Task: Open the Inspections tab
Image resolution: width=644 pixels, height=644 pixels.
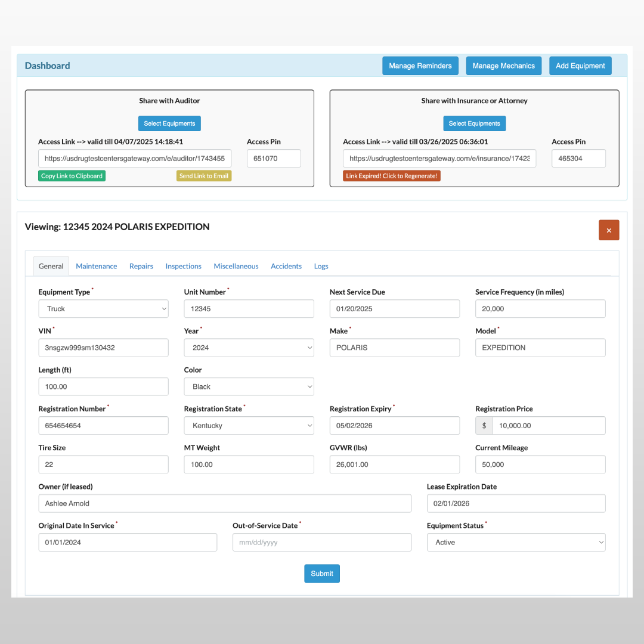Action: point(183,267)
